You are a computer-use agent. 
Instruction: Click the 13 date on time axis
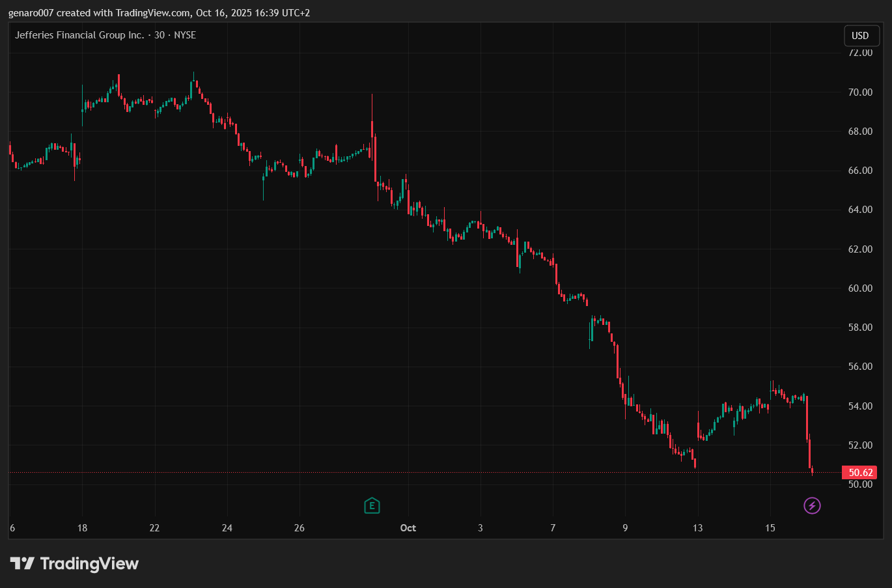[x=697, y=528]
